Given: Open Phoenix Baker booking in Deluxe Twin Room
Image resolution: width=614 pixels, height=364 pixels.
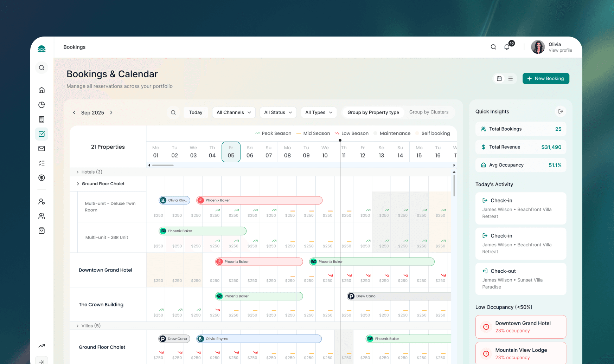Looking at the screenshot, I should (260, 200).
